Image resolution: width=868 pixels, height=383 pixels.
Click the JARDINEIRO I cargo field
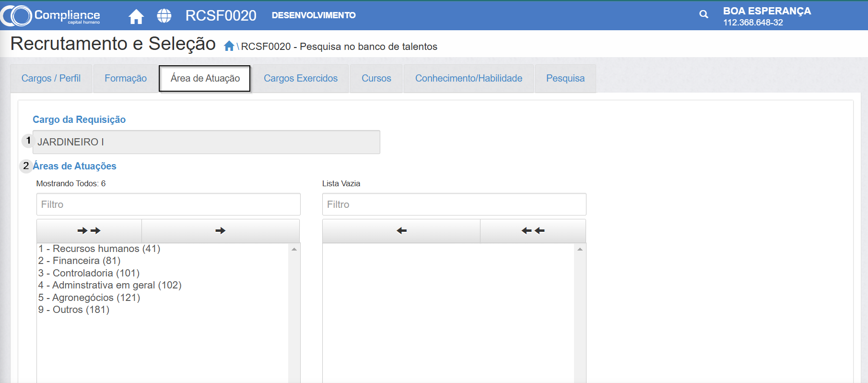point(206,142)
